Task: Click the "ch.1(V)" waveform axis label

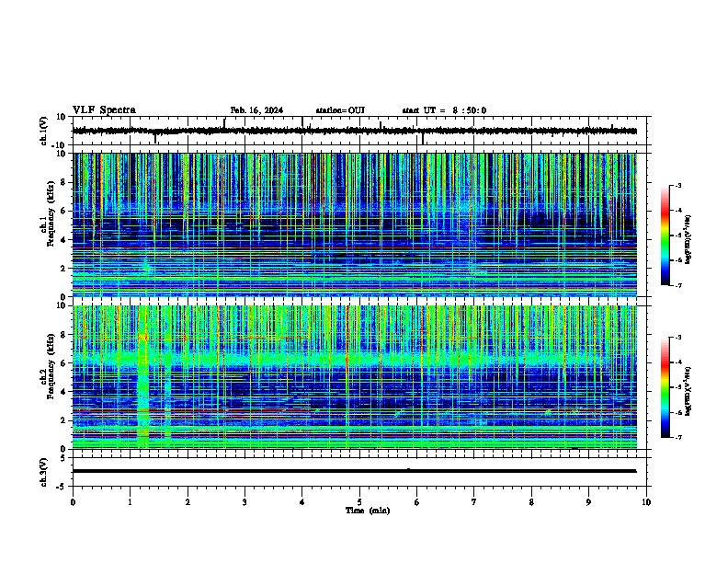Action: pyautogui.click(x=44, y=131)
